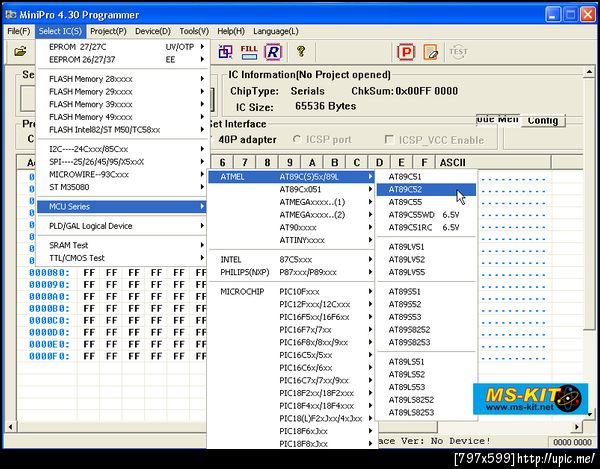Expand EPROM 27/27C submenu
600x469 pixels.
coord(122,47)
